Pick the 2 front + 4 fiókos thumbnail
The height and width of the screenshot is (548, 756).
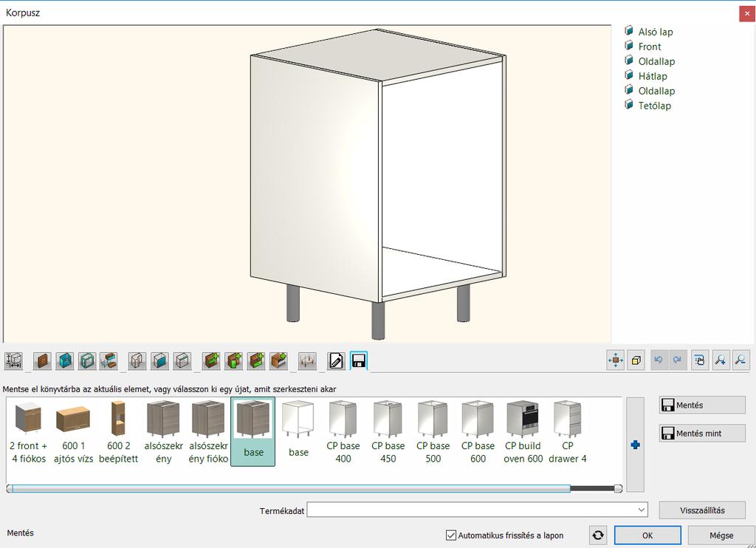pyautogui.click(x=29, y=432)
